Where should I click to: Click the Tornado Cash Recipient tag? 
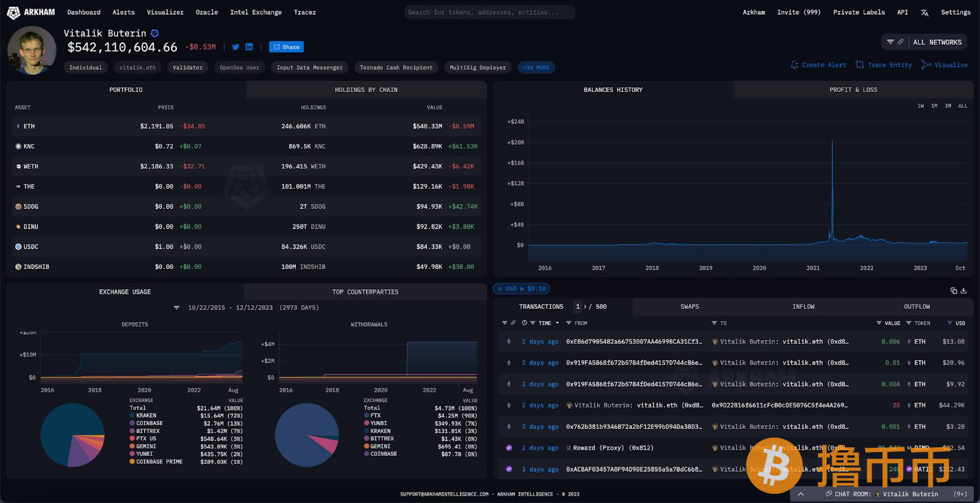pyautogui.click(x=396, y=67)
